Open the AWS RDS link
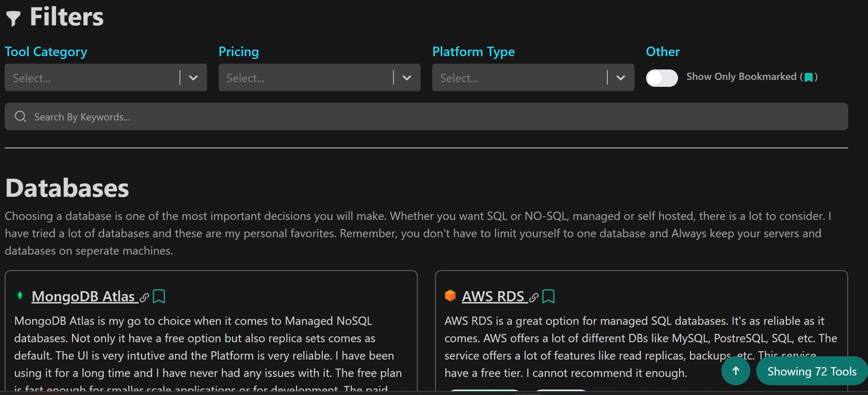Image resolution: width=868 pixels, height=395 pixels. [x=494, y=296]
